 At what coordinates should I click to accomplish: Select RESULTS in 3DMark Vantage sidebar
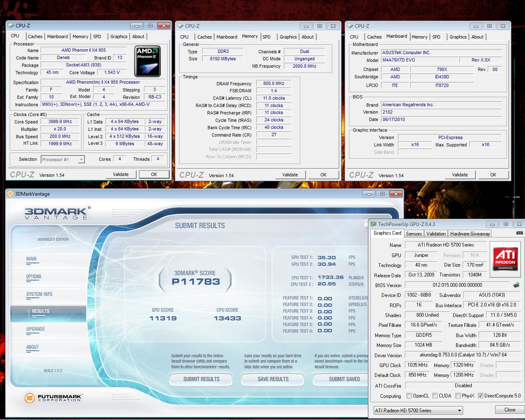[41, 311]
